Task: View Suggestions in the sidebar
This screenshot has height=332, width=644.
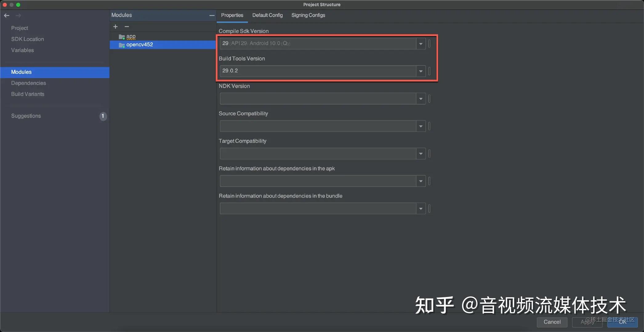Action: pyautogui.click(x=26, y=116)
